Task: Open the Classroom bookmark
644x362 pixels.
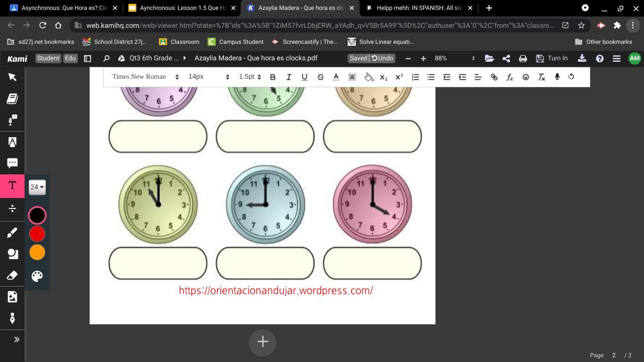Action: [179, 42]
